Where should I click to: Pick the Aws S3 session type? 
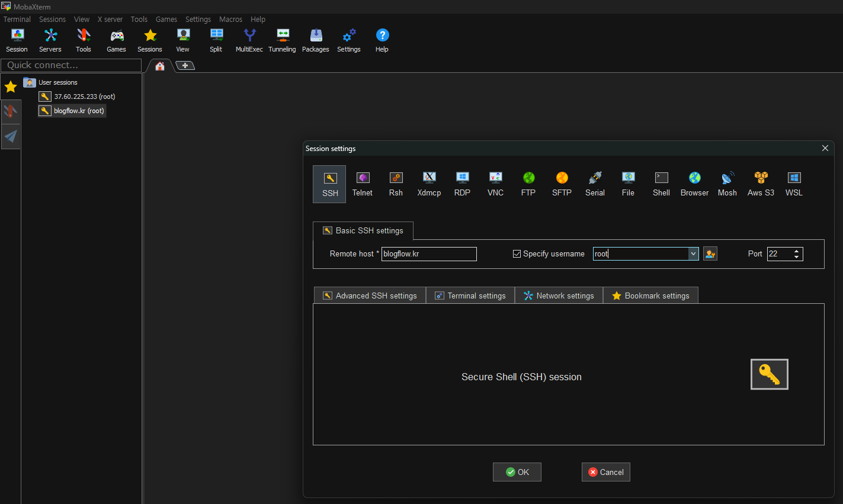click(x=761, y=184)
